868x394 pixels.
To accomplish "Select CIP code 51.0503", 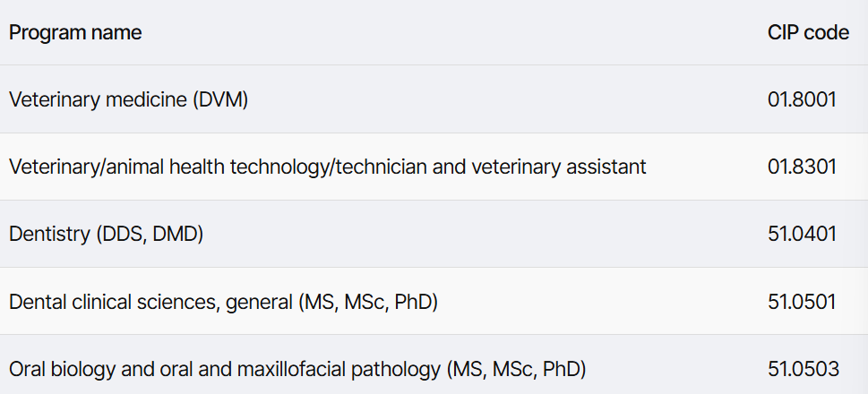I will [804, 369].
